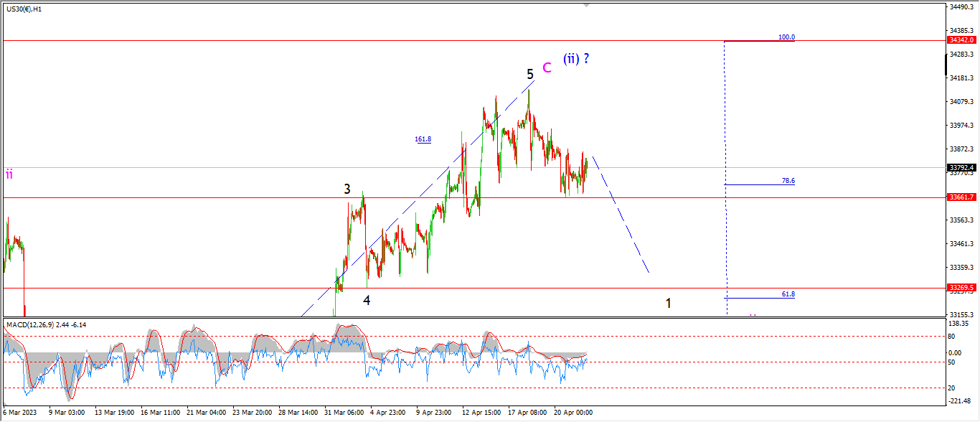
Task: Click the red 33661.7 price tag
Action: tap(961, 197)
